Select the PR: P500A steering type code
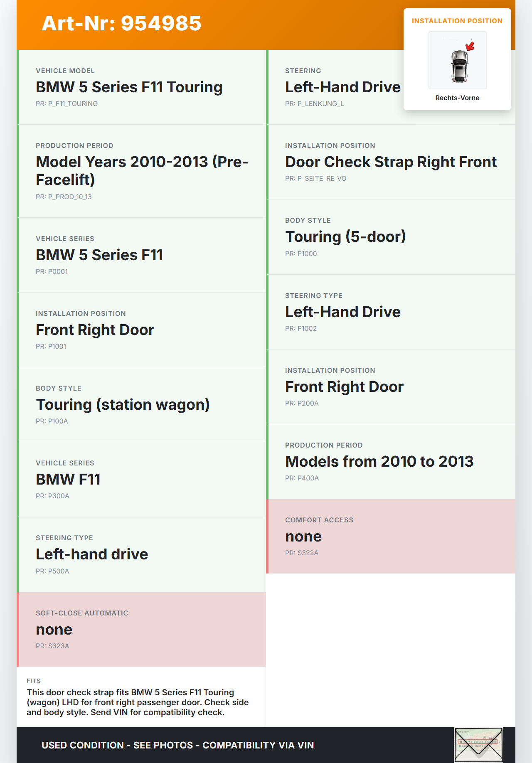 click(53, 571)
